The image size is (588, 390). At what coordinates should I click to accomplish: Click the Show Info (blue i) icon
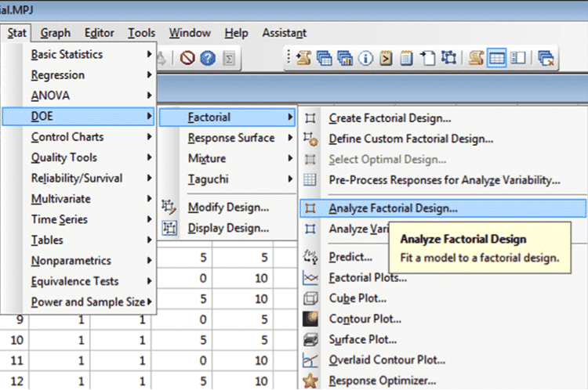coord(365,59)
